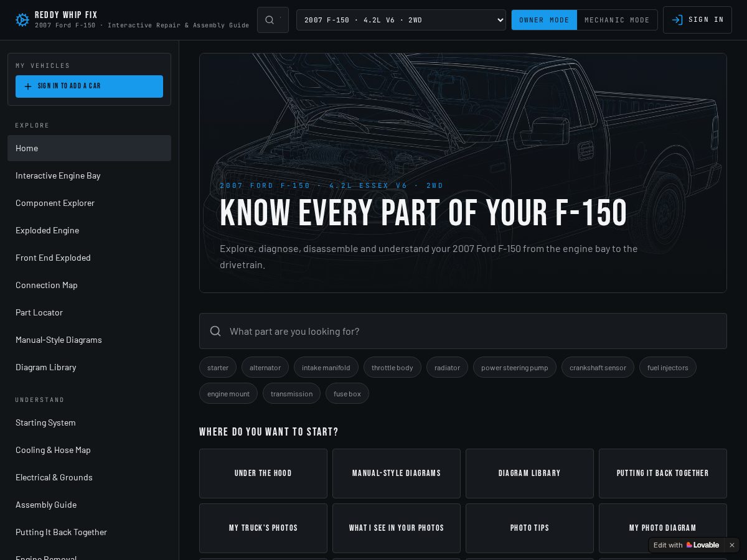
Task: Close the Edit with Lovable badge
Action: pos(732,545)
